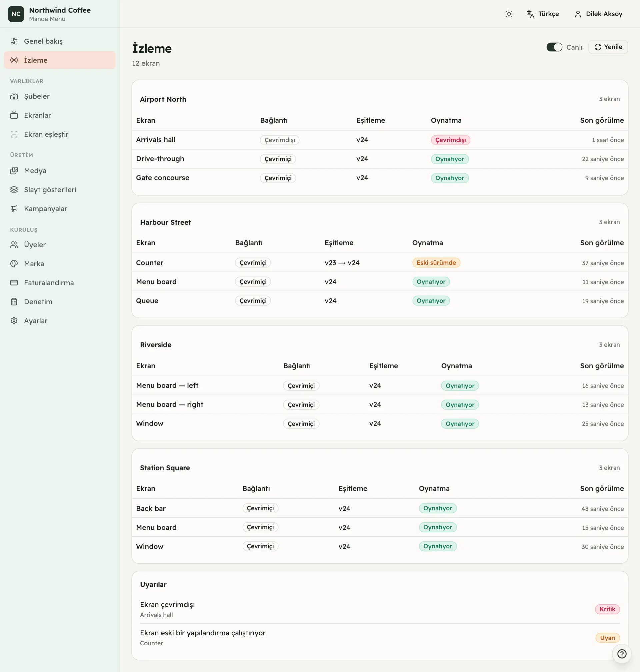Image resolution: width=640 pixels, height=672 pixels.
Task: Click the Faturalandırma card icon
Action: tap(14, 282)
